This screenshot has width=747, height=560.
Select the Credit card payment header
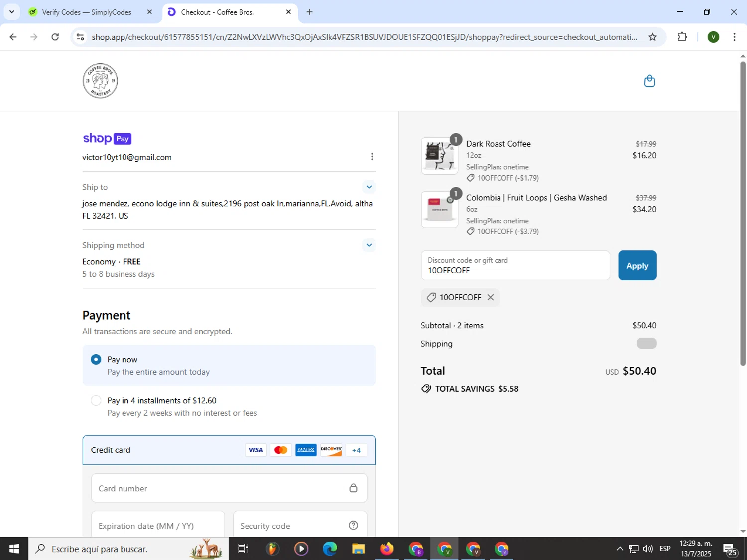click(x=229, y=450)
